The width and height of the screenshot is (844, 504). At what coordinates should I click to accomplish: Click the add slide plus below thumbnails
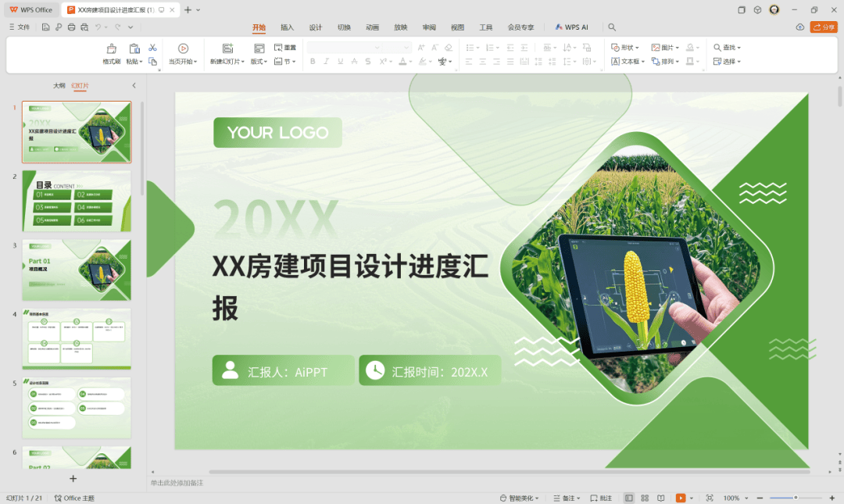click(73, 478)
